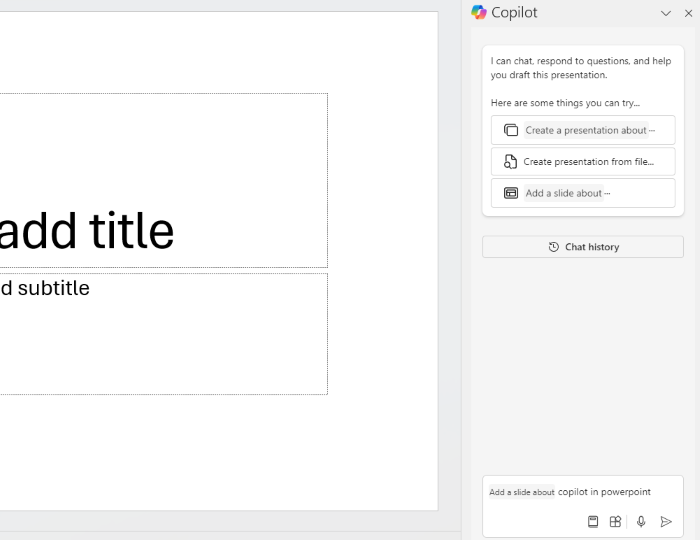Click the Copilot logo icon

tap(479, 12)
